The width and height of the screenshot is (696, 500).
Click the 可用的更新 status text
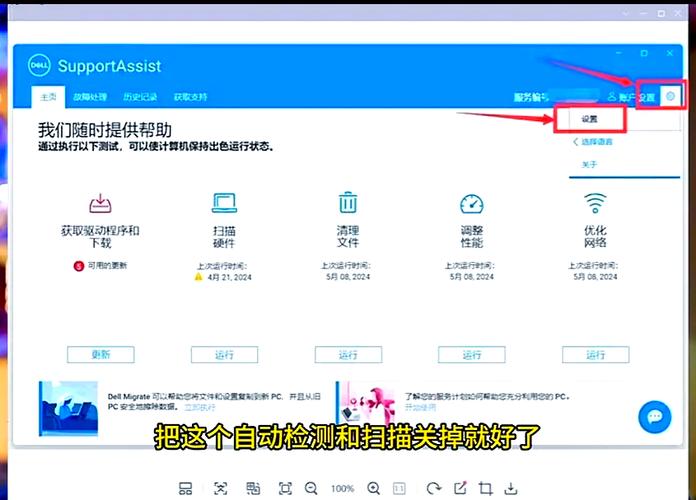[107, 266]
